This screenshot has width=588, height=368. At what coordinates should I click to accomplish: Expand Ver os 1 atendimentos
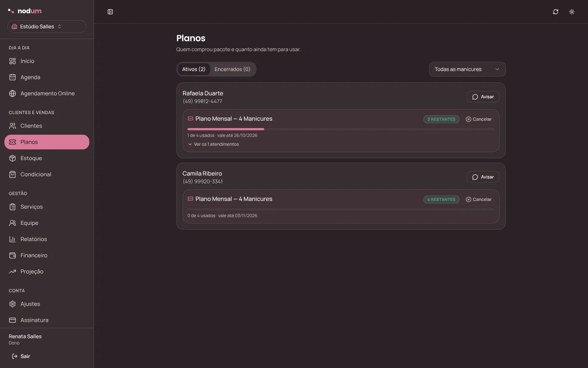click(213, 144)
